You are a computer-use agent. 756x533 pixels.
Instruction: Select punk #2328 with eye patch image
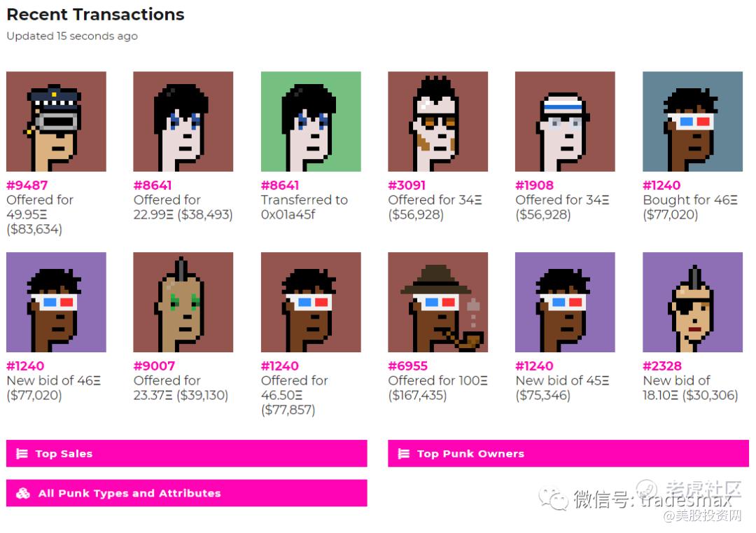click(693, 302)
